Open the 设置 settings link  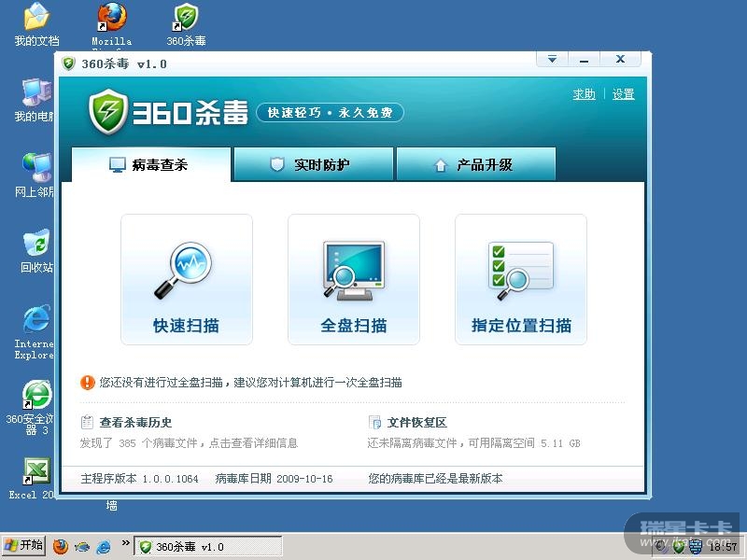tap(623, 94)
